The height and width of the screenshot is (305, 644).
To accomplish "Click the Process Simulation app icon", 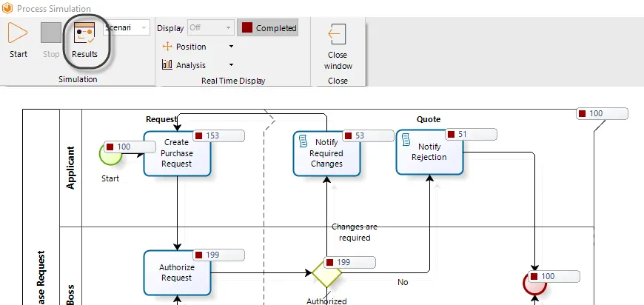I will coord(7,8).
